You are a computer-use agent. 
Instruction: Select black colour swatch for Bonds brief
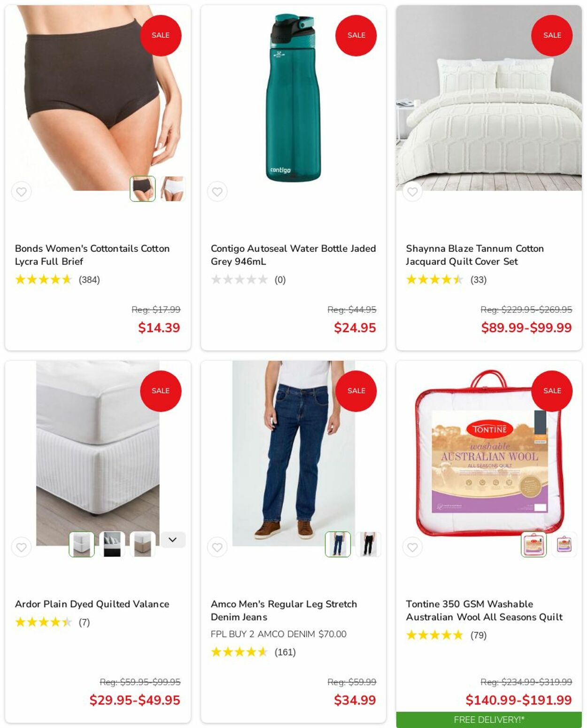tap(143, 189)
